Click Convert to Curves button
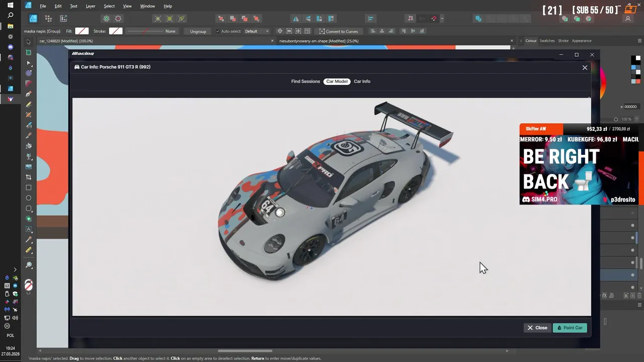The image size is (644, 362). click(338, 31)
